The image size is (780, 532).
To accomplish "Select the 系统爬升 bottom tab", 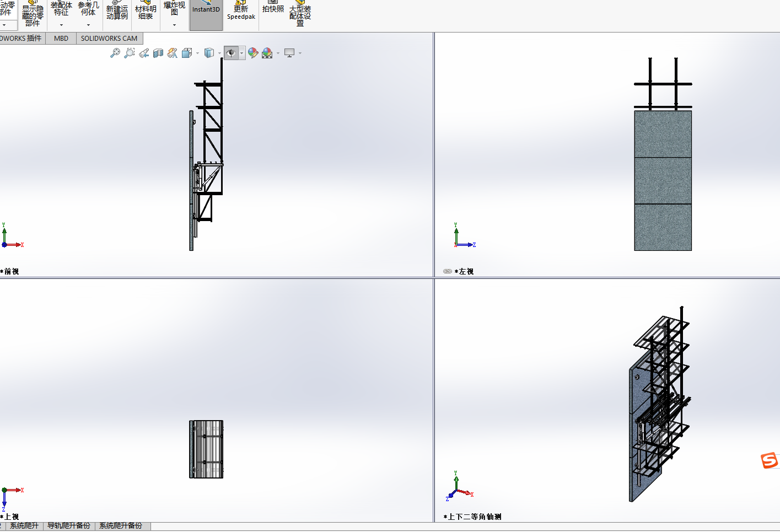I will point(24,526).
